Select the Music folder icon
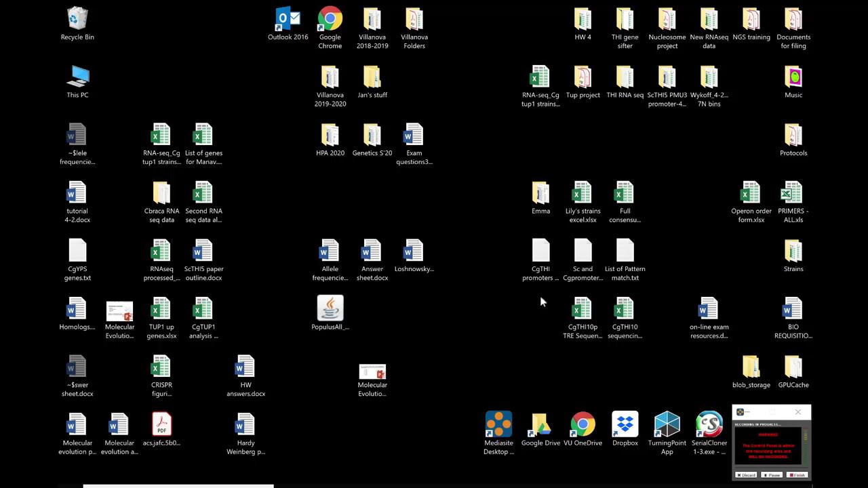 point(793,77)
